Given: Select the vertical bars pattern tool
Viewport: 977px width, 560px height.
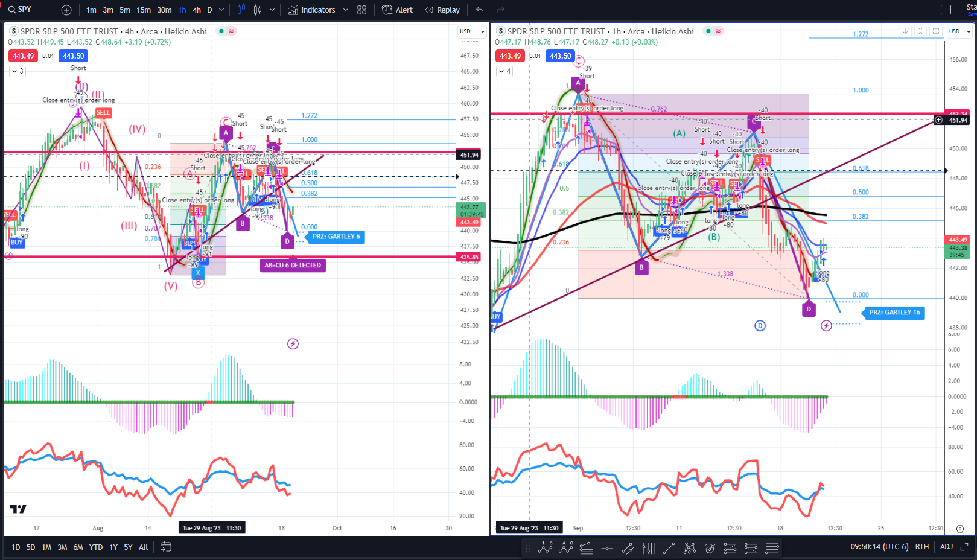Looking at the screenshot, I should coord(648,548).
